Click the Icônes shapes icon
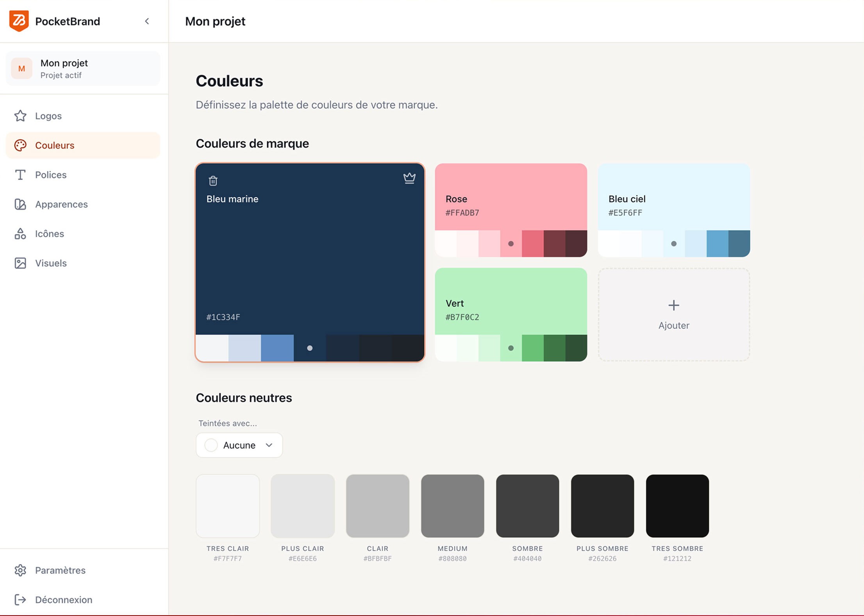 pos(20,234)
